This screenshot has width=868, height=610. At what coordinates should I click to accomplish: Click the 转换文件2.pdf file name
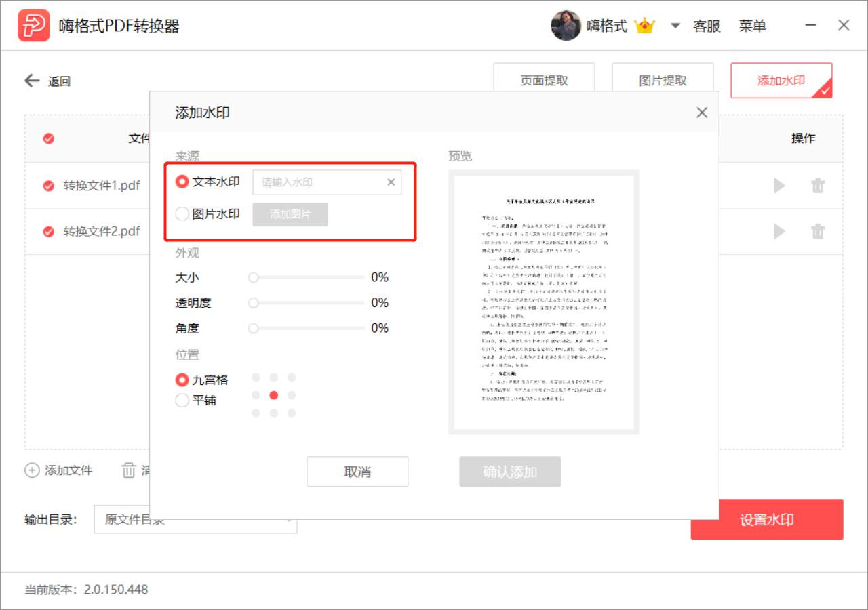(x=102, y=232)
